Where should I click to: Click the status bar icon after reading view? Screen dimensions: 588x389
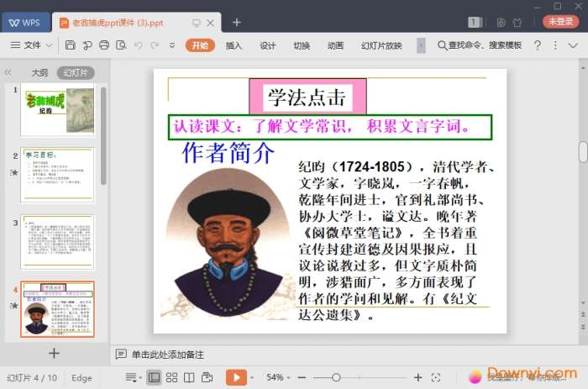[x=207, y=377]
